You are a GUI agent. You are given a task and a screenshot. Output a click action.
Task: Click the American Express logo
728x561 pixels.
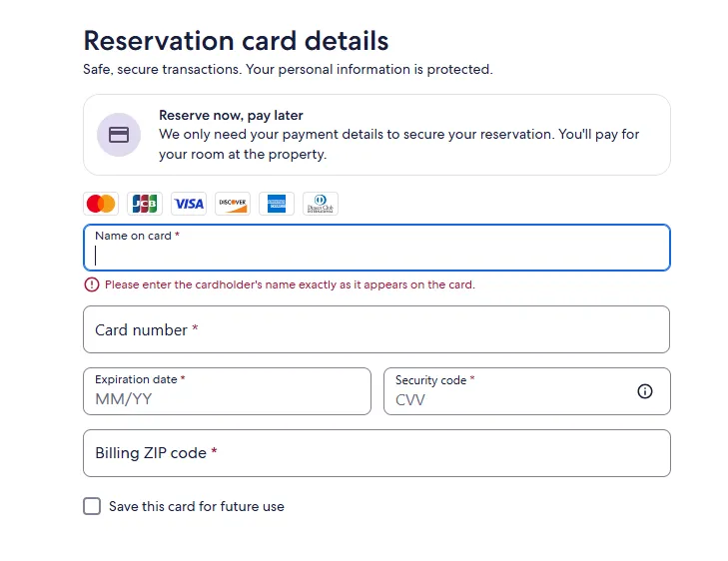[277, 204]
